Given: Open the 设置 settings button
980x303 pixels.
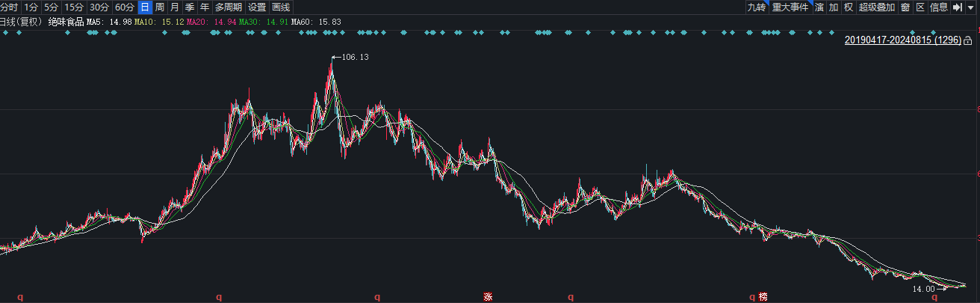Looking at the screenshot, I should tap(257, 7).
